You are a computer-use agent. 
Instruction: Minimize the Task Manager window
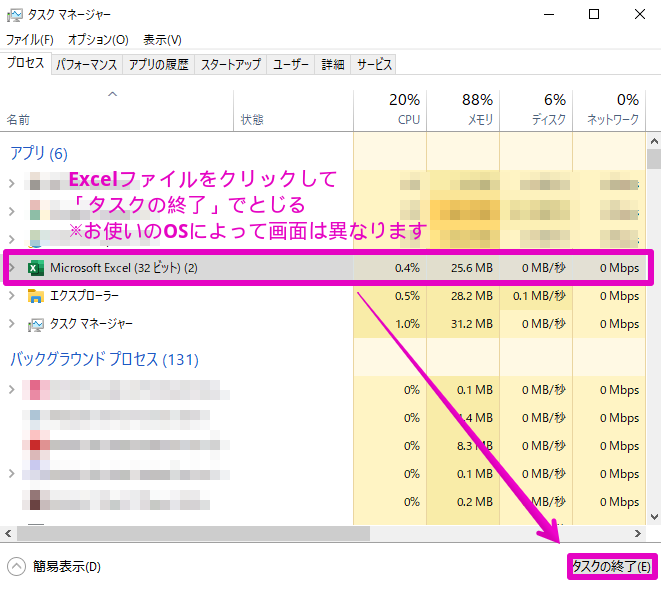[549, 14]
